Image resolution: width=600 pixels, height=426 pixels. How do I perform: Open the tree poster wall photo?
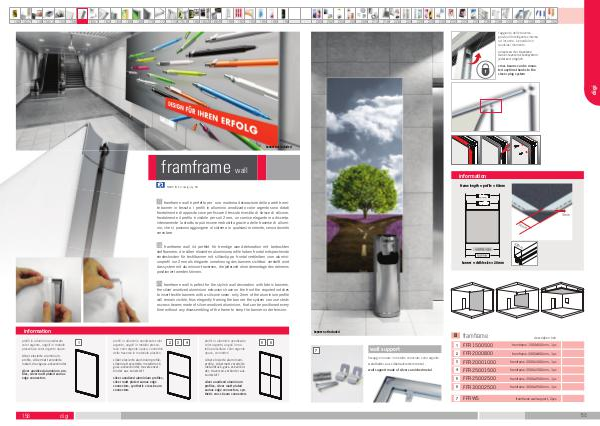pos(377,184)
